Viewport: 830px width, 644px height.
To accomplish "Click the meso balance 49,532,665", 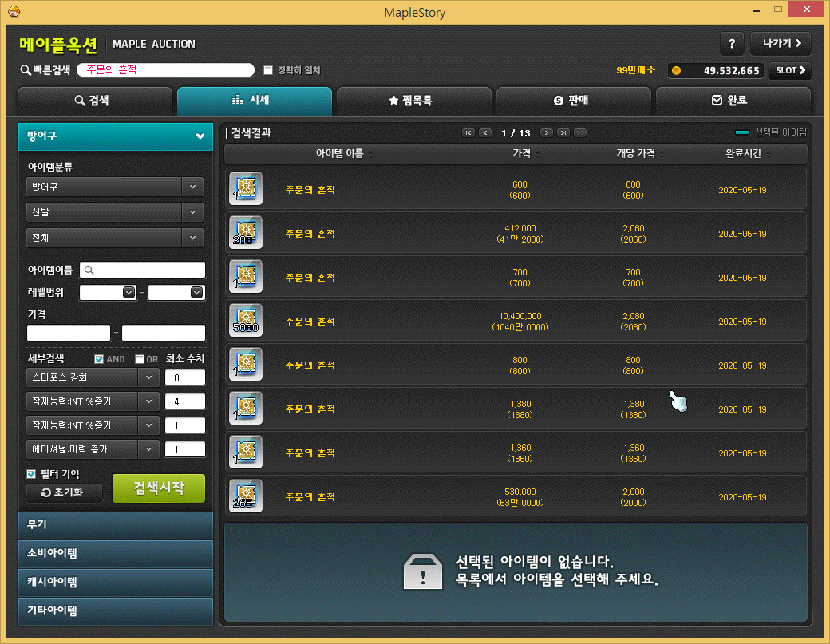I will coord(731,71).
